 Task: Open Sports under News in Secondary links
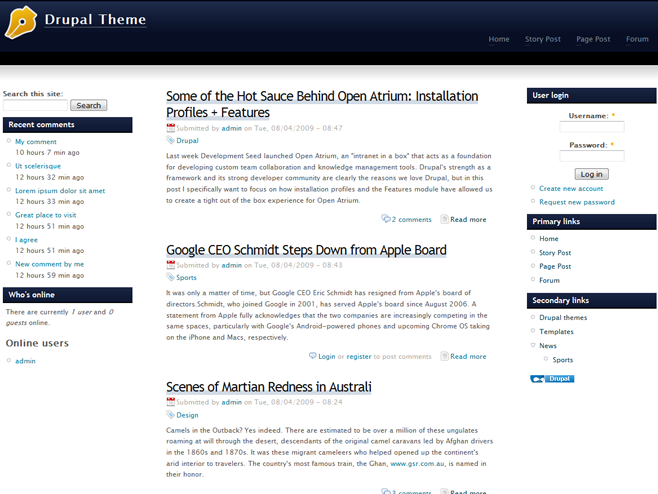[562, 360]
